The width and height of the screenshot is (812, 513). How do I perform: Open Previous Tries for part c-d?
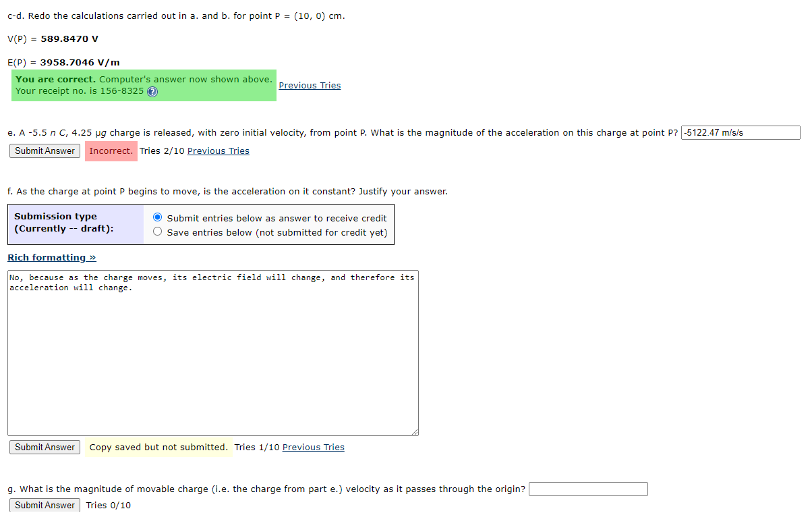pyautogui.click(x=309, y=85)
